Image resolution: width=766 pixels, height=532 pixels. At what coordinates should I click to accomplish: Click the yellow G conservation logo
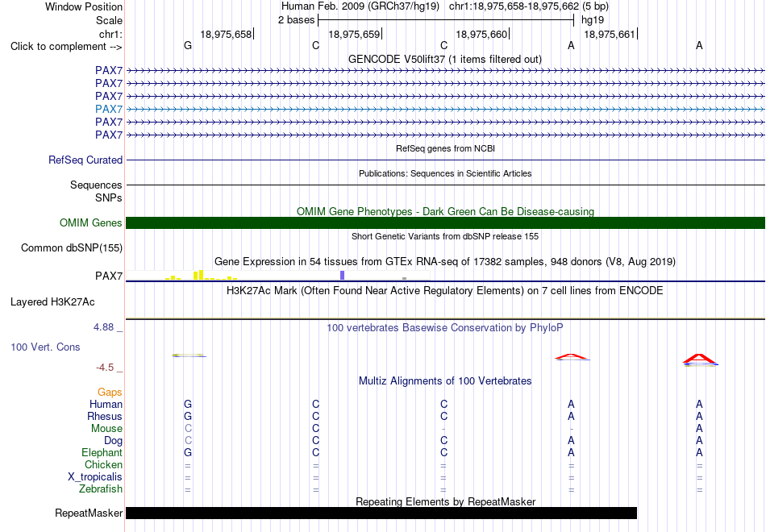tap(189, 355)
